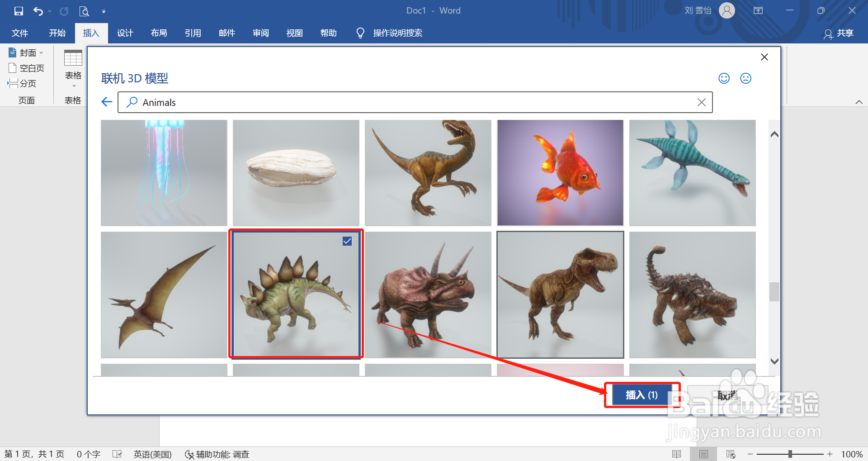Select the velociraptor 3D model
868x461 pixels.
[428, 173]
